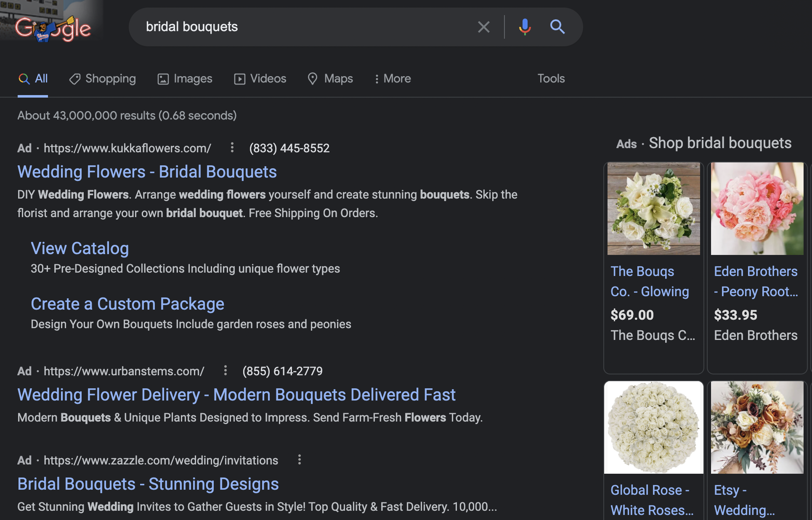Open the three-dot menu on the kukkaflowers ad
The width and height of the screenshot is (812, 520).
click(232, 148)
